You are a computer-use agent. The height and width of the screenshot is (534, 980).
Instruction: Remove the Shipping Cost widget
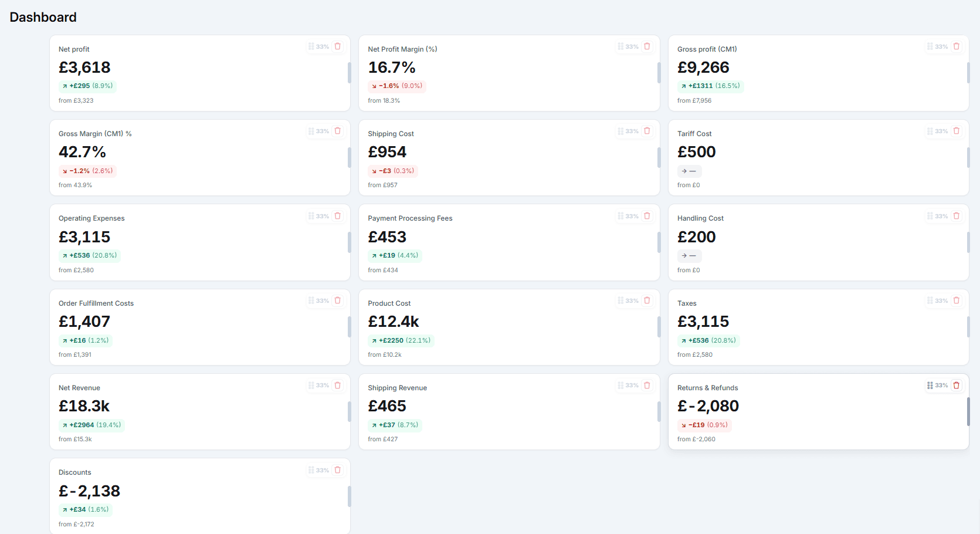point(647,131)
